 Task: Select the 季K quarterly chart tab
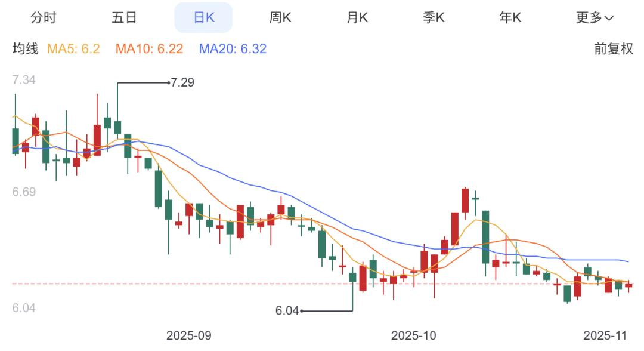[434, 18]
